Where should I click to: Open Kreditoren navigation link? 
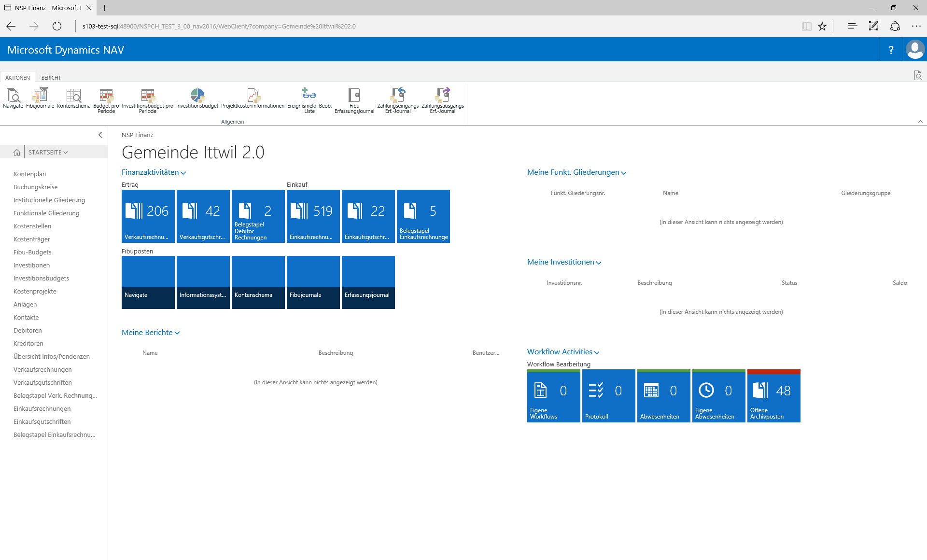click(x=28, y=343)
